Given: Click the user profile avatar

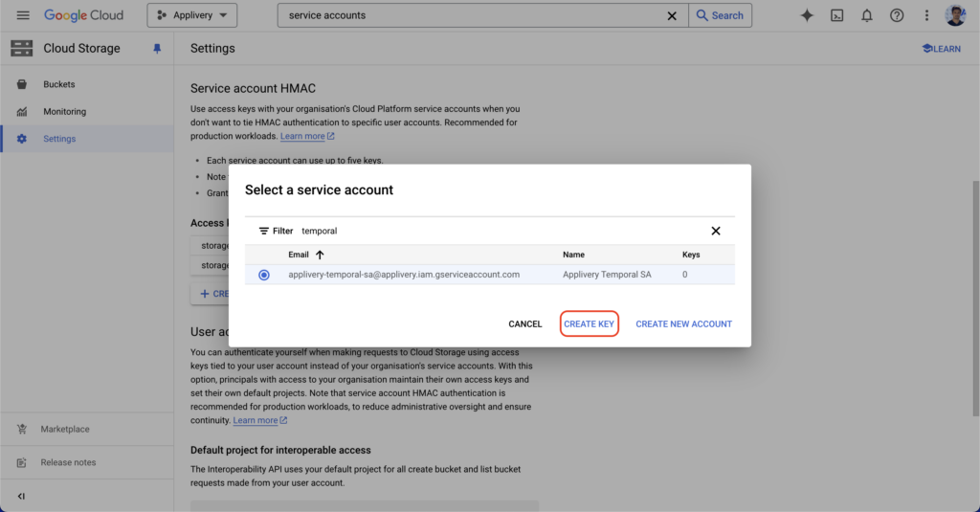Looking at the screenshot, I should [x=956, y=15].
